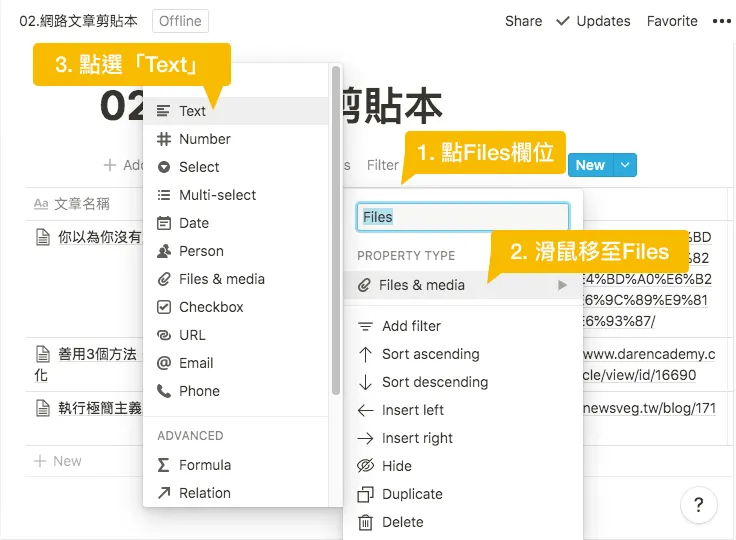The image size is (736, 540).
Task: Choose Number from the property type list
Action: click(x=236, y=139)
